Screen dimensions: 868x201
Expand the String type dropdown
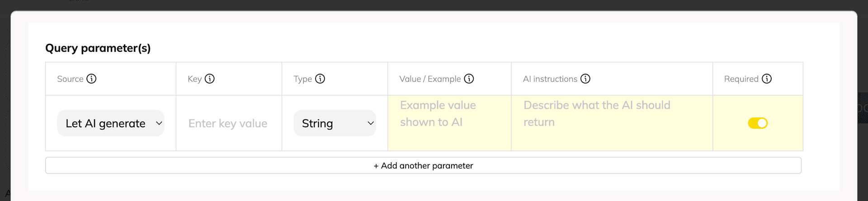[335, 123]
